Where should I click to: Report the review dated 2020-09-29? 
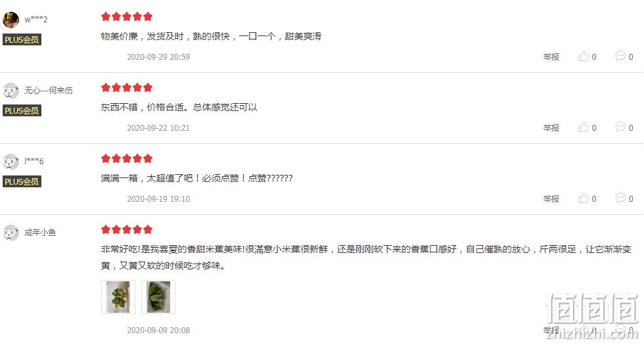click(x=551, y=57)
